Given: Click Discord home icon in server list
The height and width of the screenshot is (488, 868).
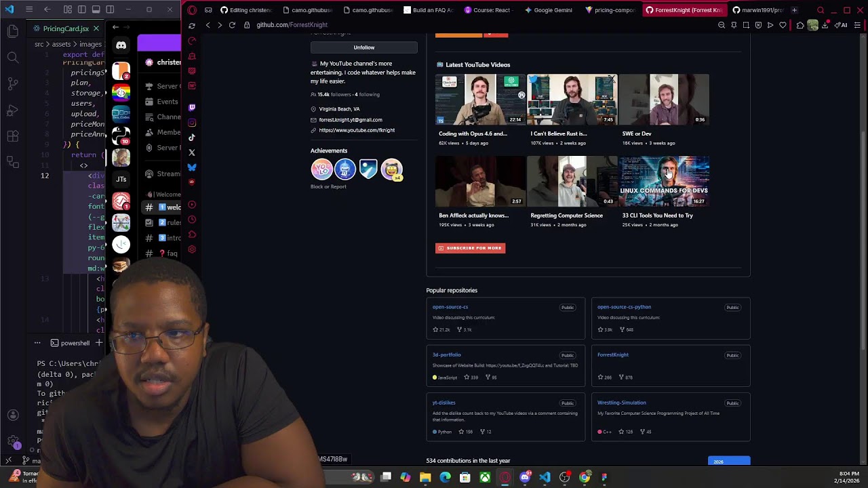Looking at the screenshot, I should [x=121, y=45].
